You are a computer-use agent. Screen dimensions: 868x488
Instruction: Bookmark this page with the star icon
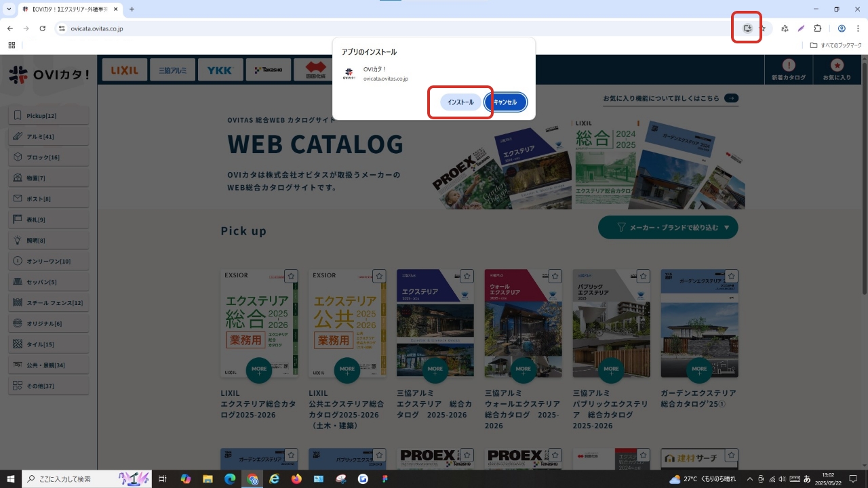[x=764, y=28]
